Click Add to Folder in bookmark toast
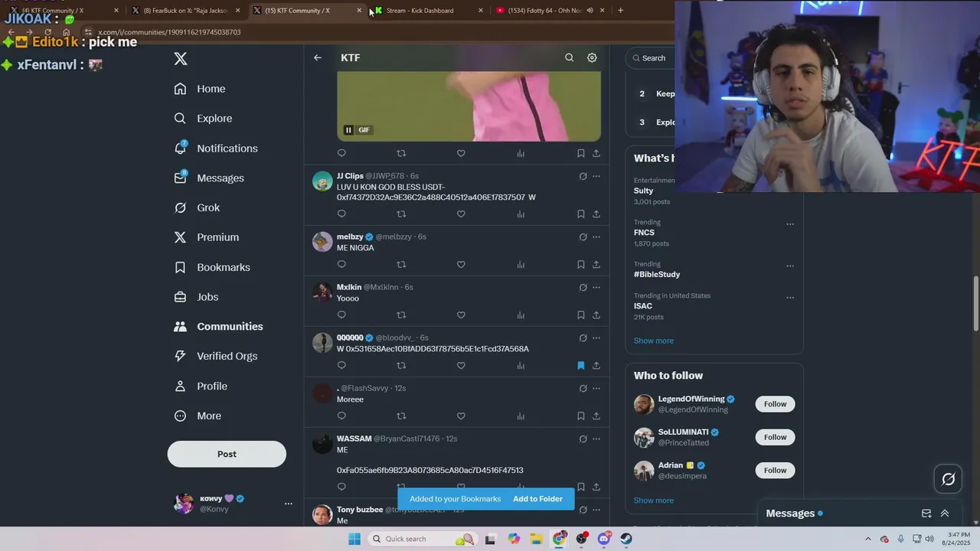980x551 pixels. pos(537,499)
